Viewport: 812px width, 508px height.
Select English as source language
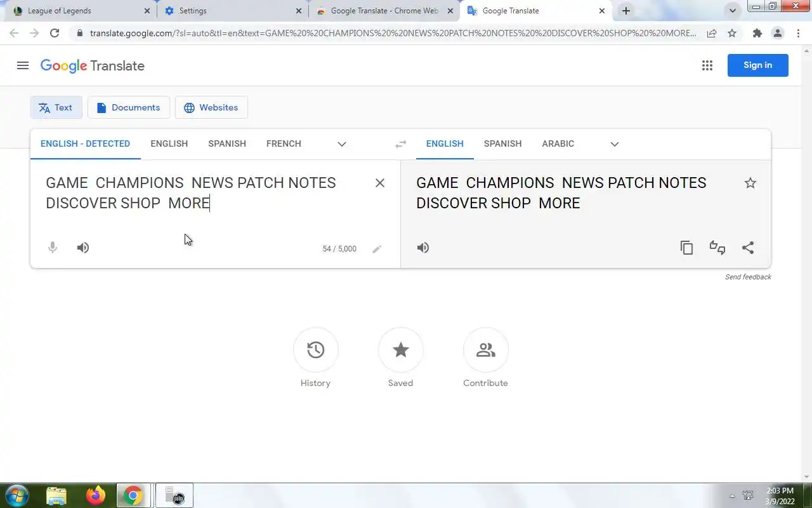(x=169, y=144)
